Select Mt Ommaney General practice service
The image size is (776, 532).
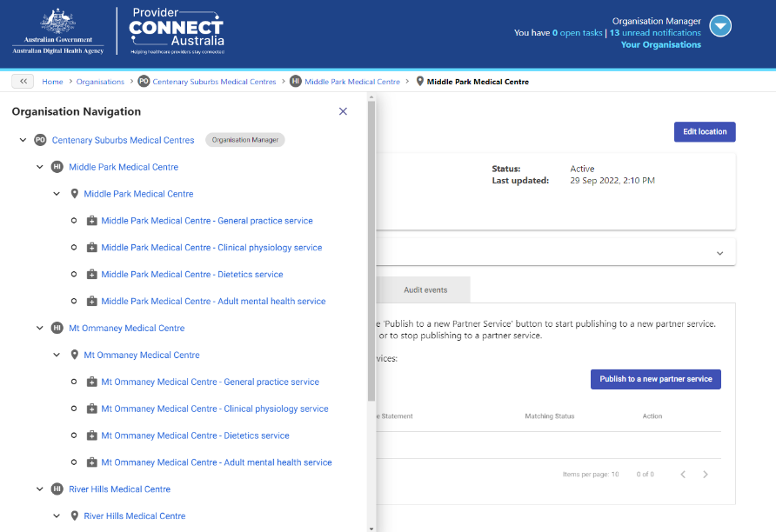coord(211,382)
